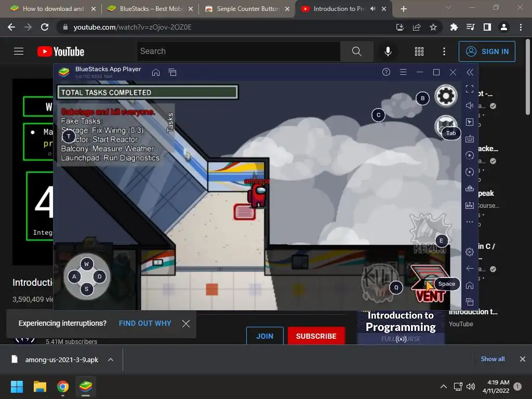Click the YouTube logo
This screenshot has width=532, height=399.
pyautogui.click(x=61, y=51)
